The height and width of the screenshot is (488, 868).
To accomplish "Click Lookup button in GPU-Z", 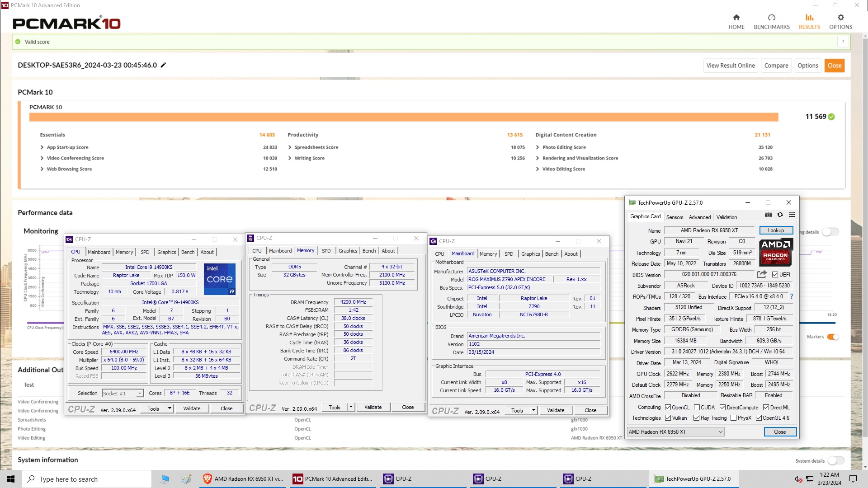I will (776, 230).
